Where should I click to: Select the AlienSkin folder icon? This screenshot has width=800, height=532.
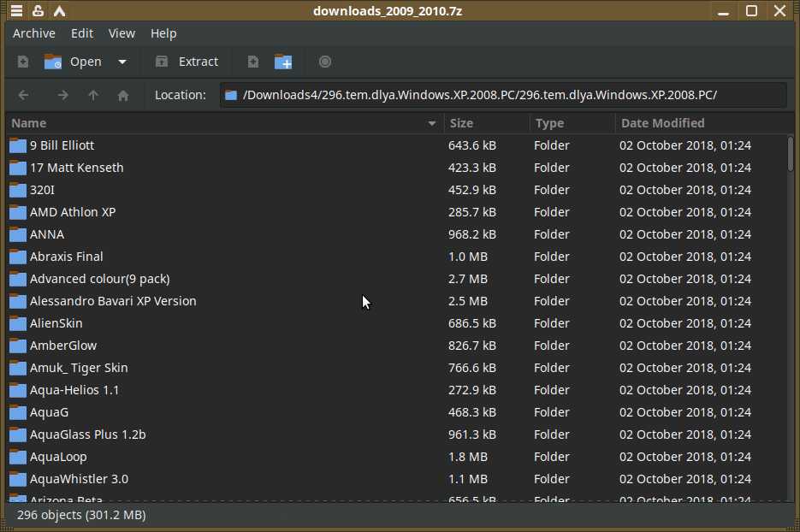(x=18, y=323)
